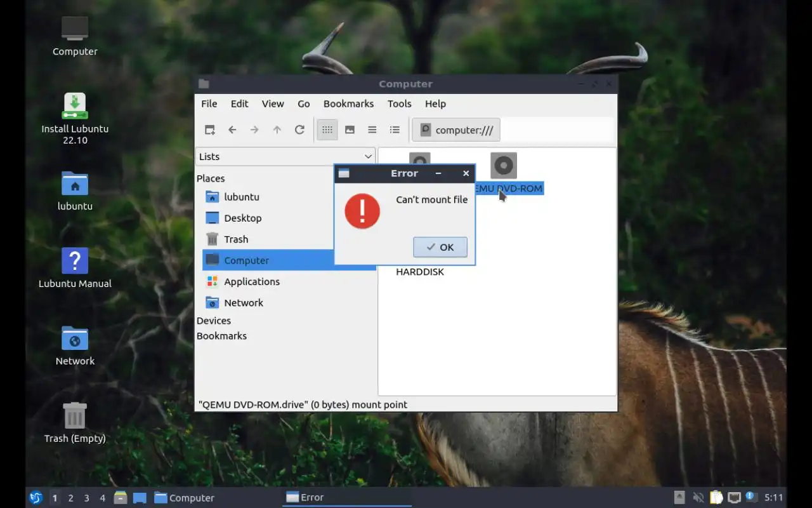Click the muted volume tray icon
This screenshot has height=508, width=812.
698,498
